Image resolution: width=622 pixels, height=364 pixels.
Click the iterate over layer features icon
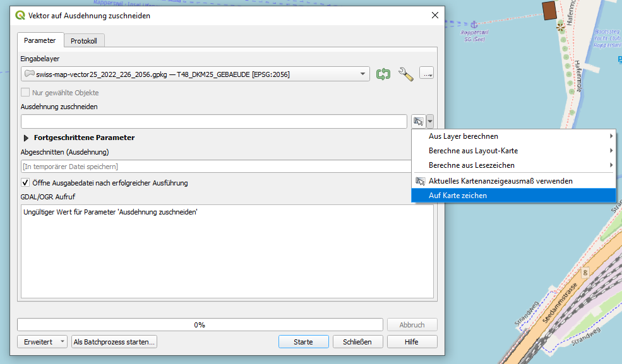pyautogui.click(x=383, y=74)
